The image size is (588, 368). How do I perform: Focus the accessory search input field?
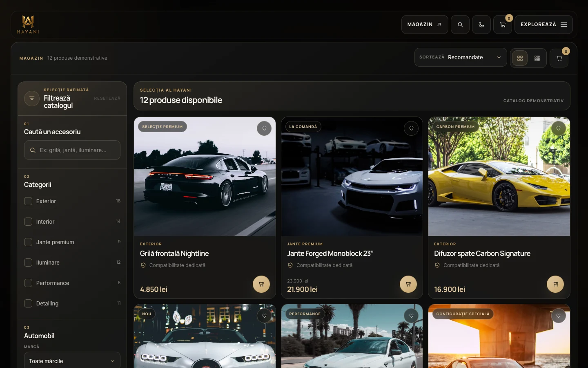point(72,150)
